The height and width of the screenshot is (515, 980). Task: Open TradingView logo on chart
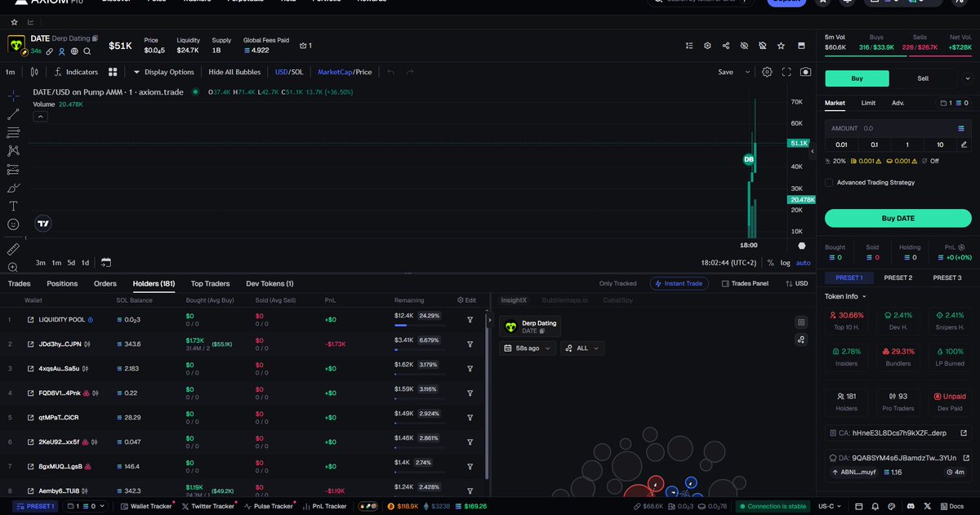point(43,223)
